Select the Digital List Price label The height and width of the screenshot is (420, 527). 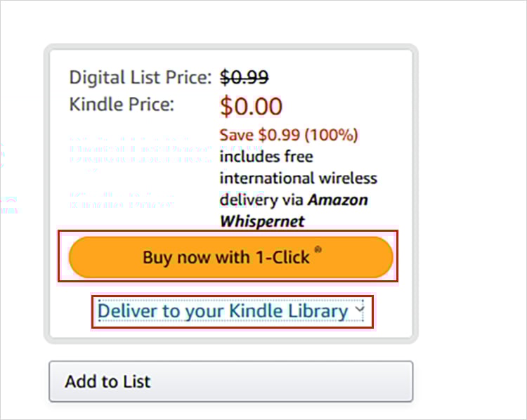[x=140, y=77]
